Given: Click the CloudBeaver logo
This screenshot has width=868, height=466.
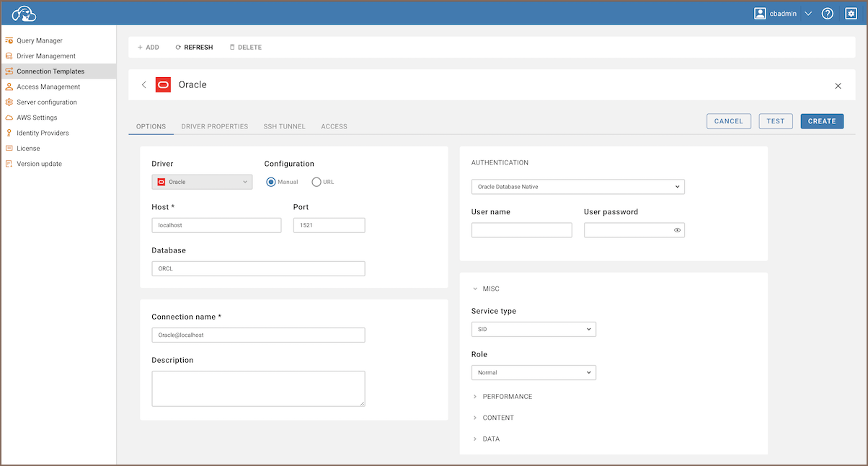Looking at the screenshot, I should pos(24,13).
